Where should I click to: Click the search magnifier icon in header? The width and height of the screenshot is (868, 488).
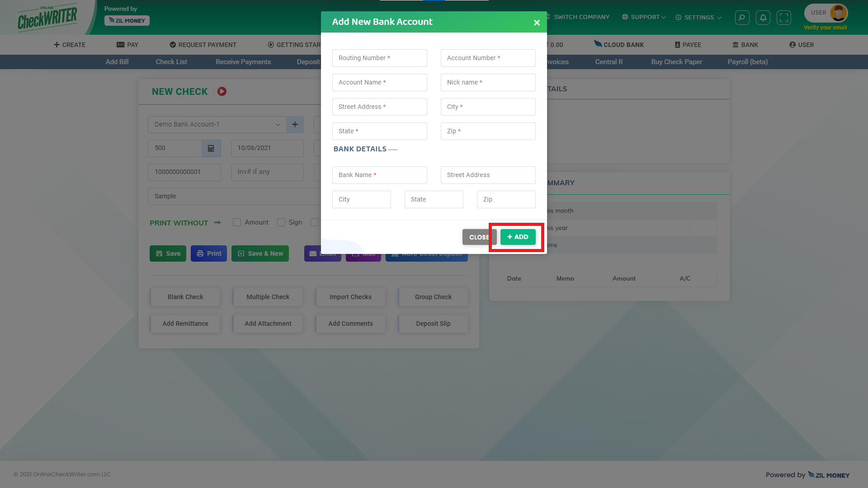point(742,18)
